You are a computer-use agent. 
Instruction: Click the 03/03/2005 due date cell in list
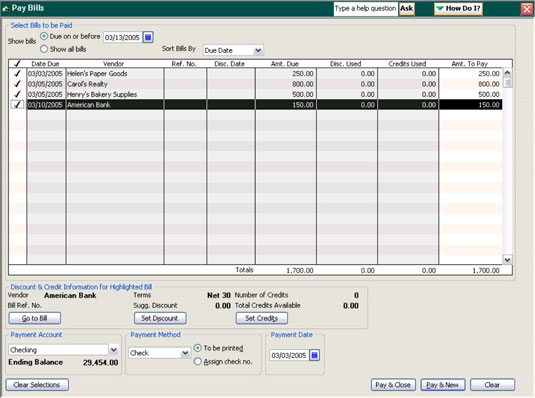pyautogui.click(x=46, y=74)
